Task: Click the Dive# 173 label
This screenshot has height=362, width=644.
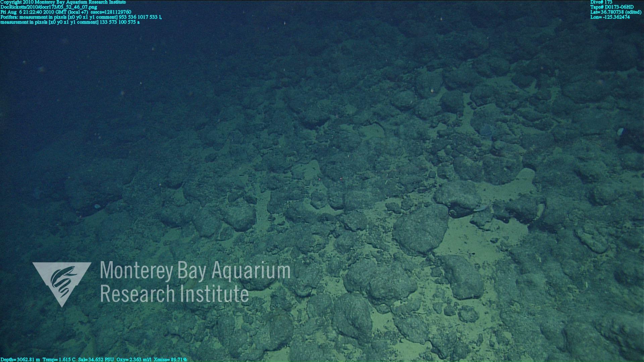Action: tap(601, 2)
